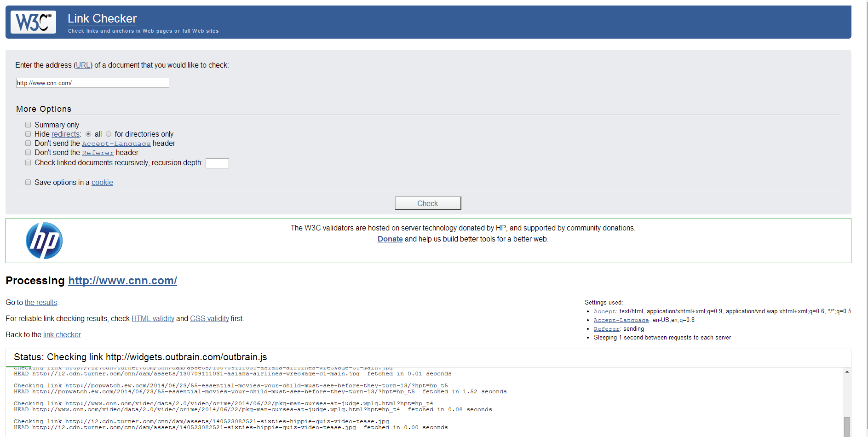Viewport: 868px width, 437px height.
Task: Open Accept-Language link under Settings used
Action: 621,320
